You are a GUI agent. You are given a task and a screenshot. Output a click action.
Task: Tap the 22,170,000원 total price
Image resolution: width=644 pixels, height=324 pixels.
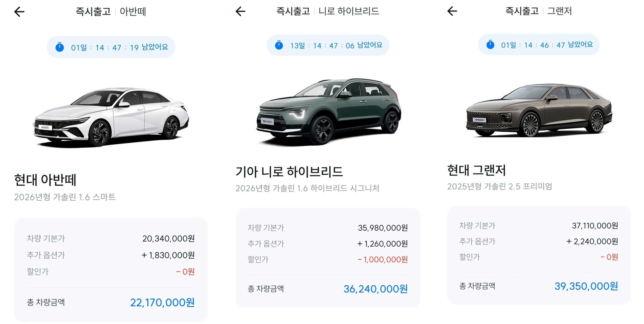click(162, 302)
